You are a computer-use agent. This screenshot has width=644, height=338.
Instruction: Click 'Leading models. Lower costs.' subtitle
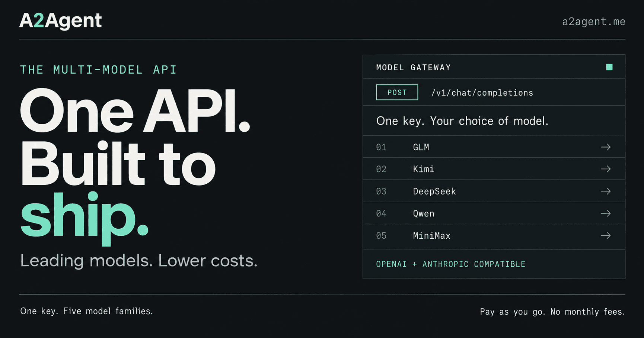tap(138, 261)
